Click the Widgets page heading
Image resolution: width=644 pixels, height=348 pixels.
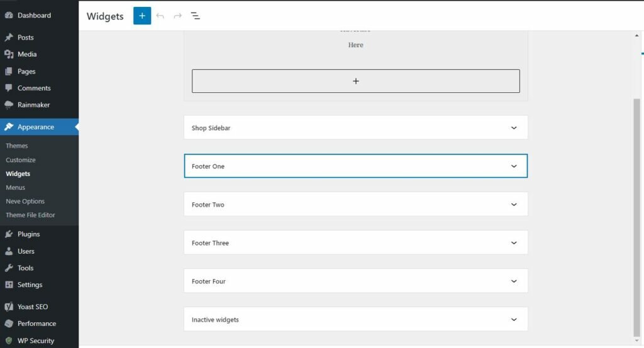(105, 16)
